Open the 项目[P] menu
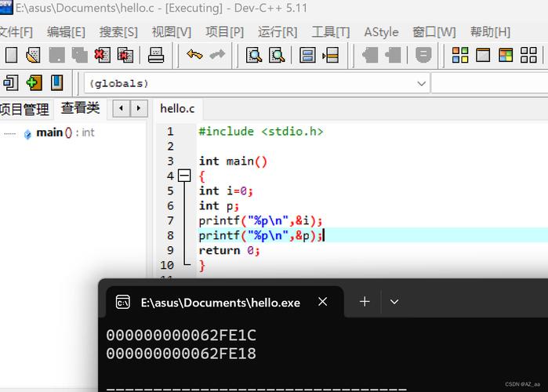548x392 pixels. (x=224, y=32)
